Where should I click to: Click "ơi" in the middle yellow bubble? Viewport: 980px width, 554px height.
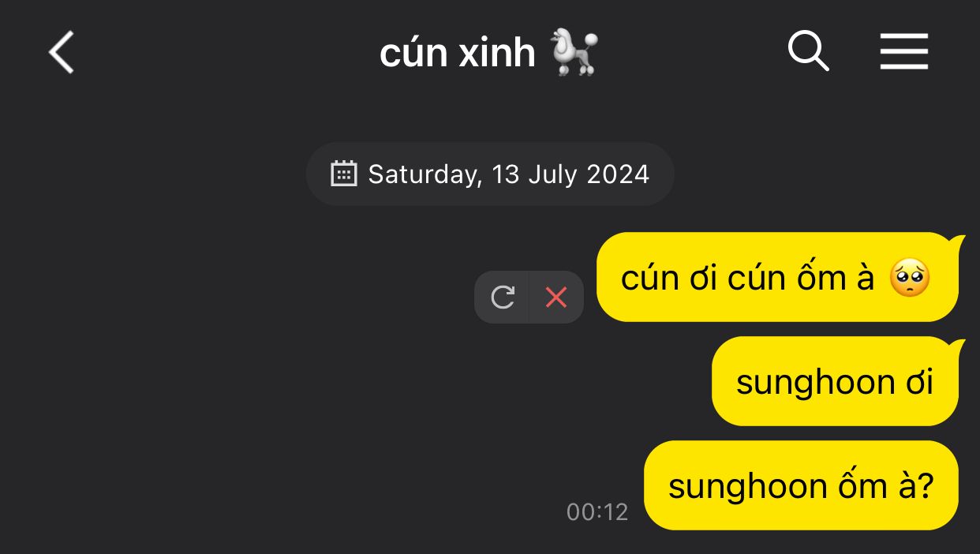pos(917,383)
